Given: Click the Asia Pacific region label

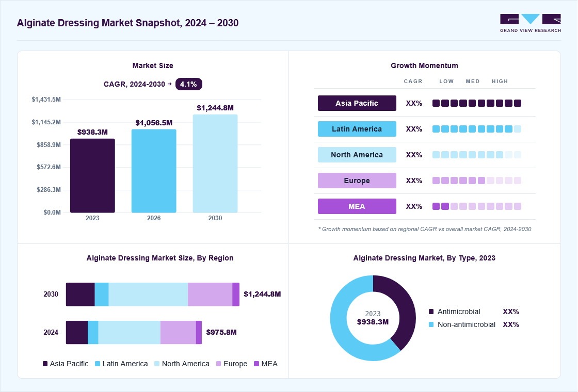Looking at the screenshot, I should tap(357, 103).
